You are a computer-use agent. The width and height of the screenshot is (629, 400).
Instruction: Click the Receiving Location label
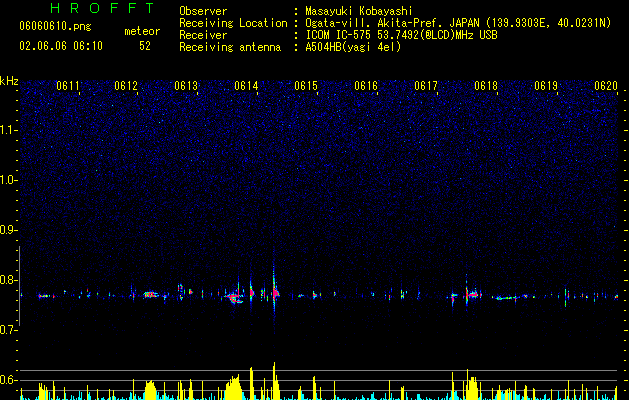tap(233, 23)
